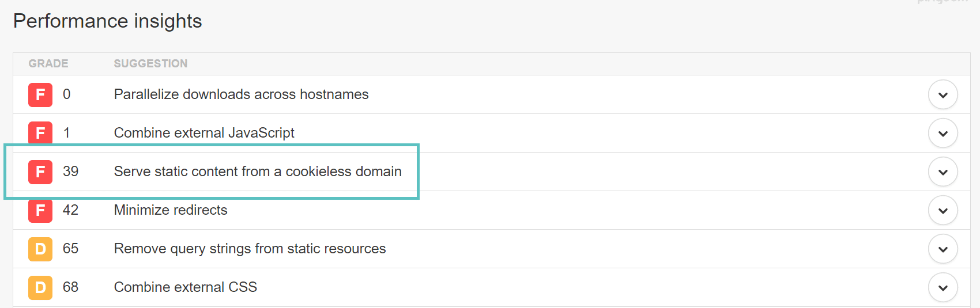Screen dimensions: 980x308
Task: Click the orange D badge for Remove query strings
Action: tap(40, 249)
